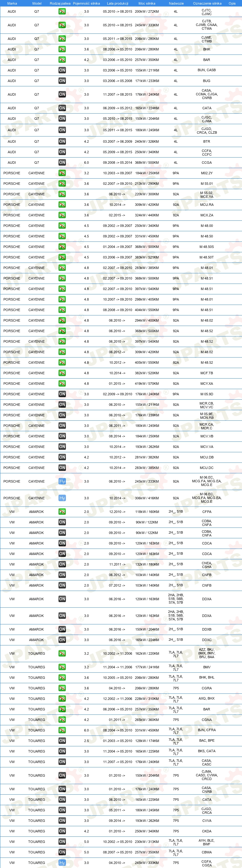Click diesel ON icon in Audi Q7 CCGA row

tap(62, 163)
